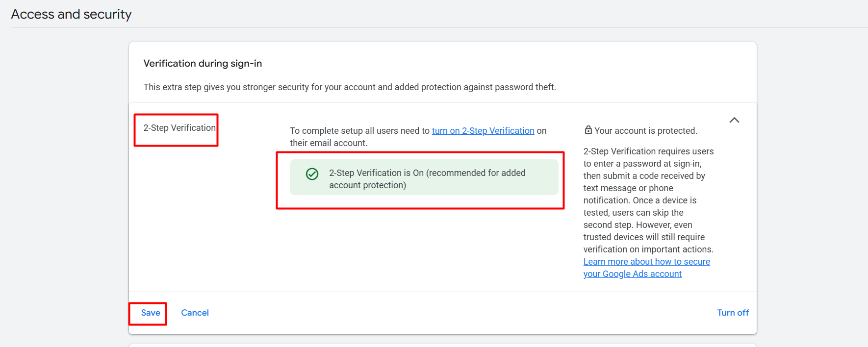Click the 'Your account is protected.' text
Screen dimensions: 868x347
point(645,131)
